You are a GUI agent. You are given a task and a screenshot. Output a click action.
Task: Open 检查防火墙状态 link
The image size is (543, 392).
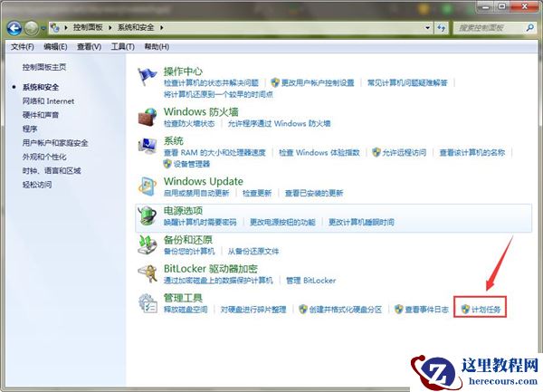click(189, 123)
